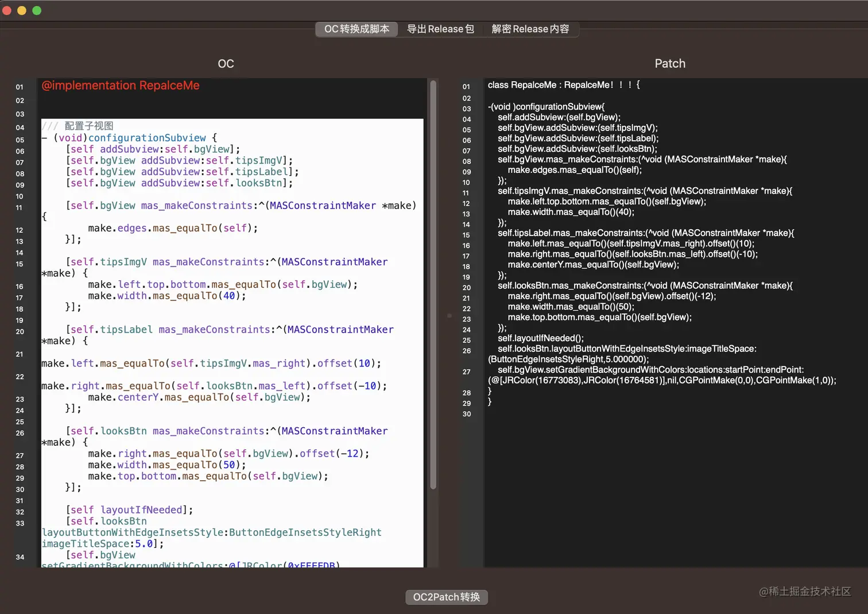
Task: Switch to the OC转换成脚本 tab
Action: click(356, 29)
